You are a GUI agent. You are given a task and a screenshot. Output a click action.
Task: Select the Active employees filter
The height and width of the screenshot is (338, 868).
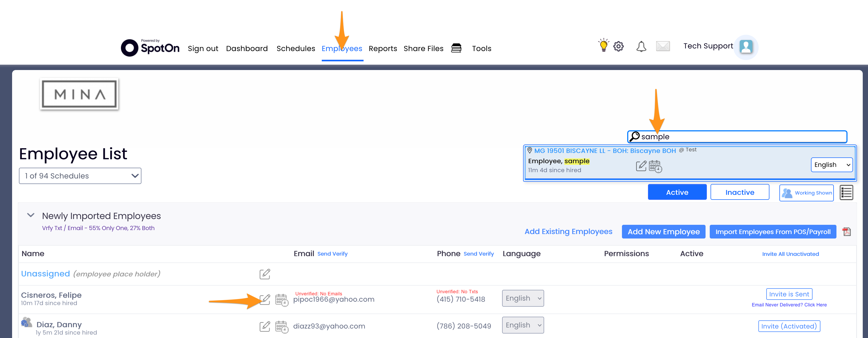point(677,192)
